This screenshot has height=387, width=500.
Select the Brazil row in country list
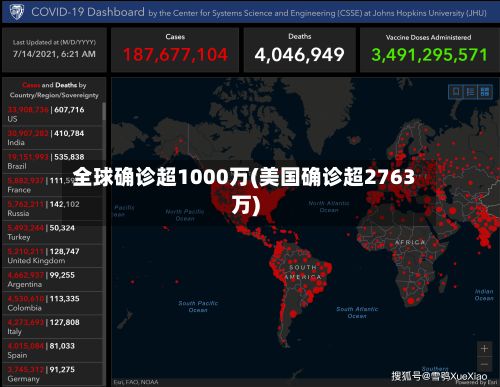click(x=52, y=161)
